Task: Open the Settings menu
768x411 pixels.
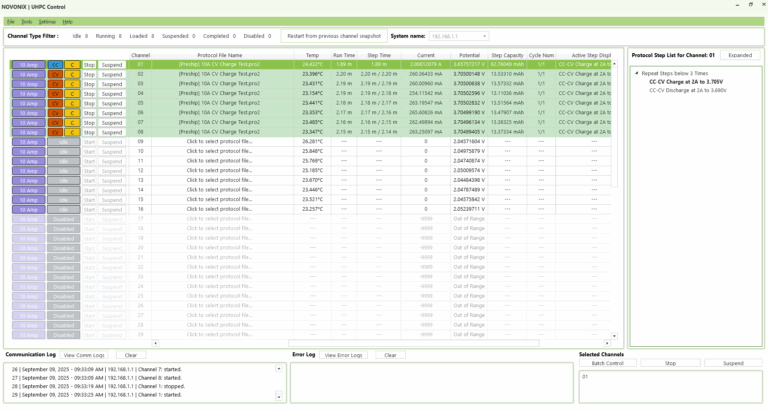Action: point(47,21)
